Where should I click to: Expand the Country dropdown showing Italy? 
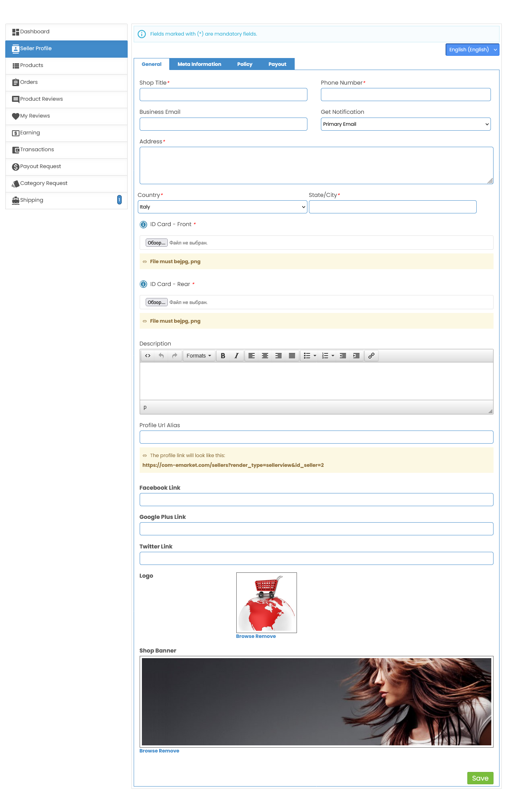click(x=222, y=207)
